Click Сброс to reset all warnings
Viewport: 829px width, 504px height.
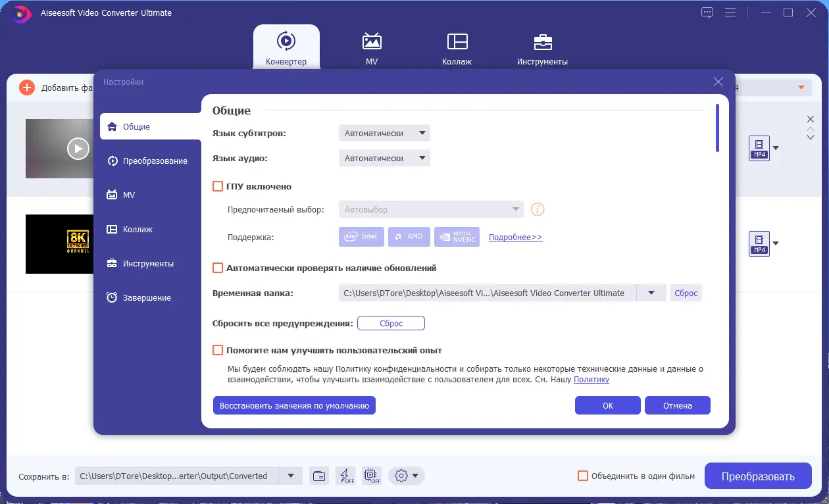coord(391,323)
